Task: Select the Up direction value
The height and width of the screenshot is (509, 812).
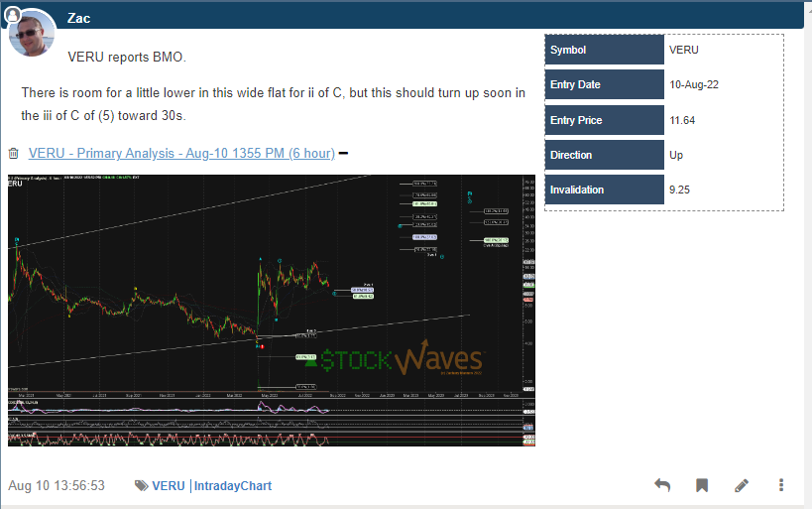Action: click(676, 155)
